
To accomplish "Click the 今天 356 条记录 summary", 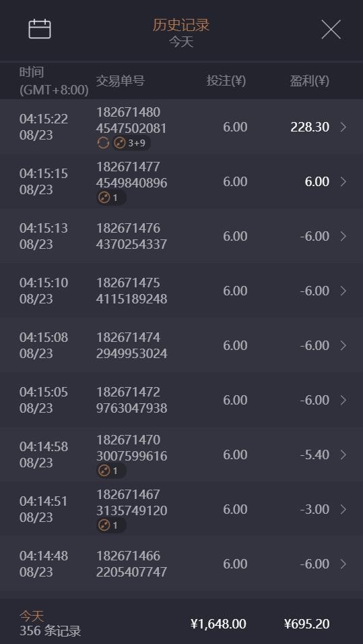I will pos(50,624).
